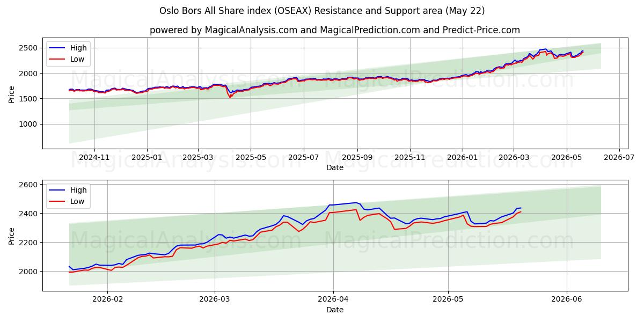This screenshot has width=644, height=322.
Task: Click the 2025-05 tick label
Action: 251,157
